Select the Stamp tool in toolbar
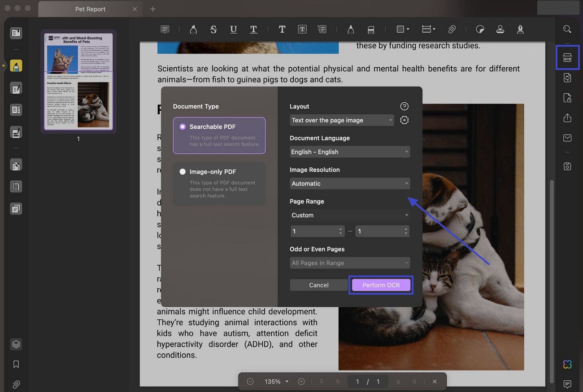The width and height of the screenshot is (583, 392). click(500, 29)
